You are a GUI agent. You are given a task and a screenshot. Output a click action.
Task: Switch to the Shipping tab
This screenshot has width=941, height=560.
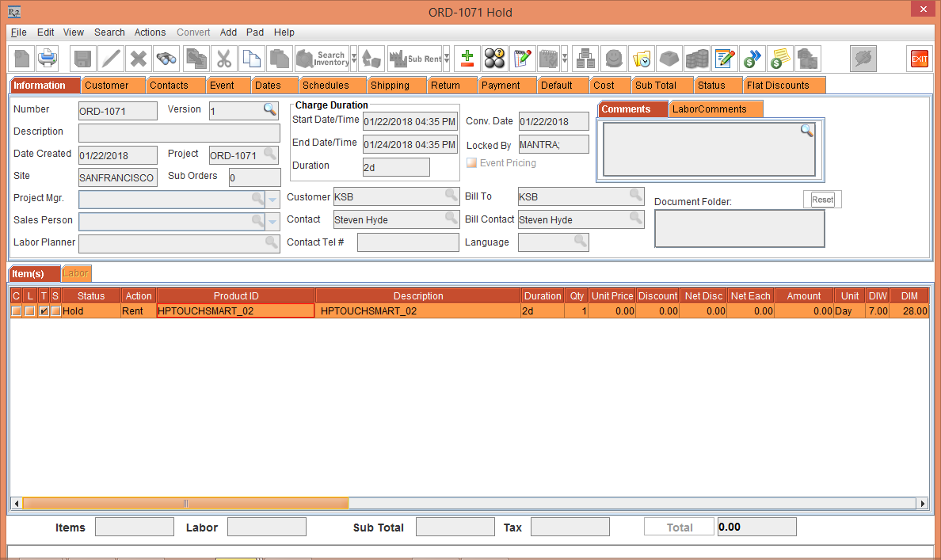point(390,86)
